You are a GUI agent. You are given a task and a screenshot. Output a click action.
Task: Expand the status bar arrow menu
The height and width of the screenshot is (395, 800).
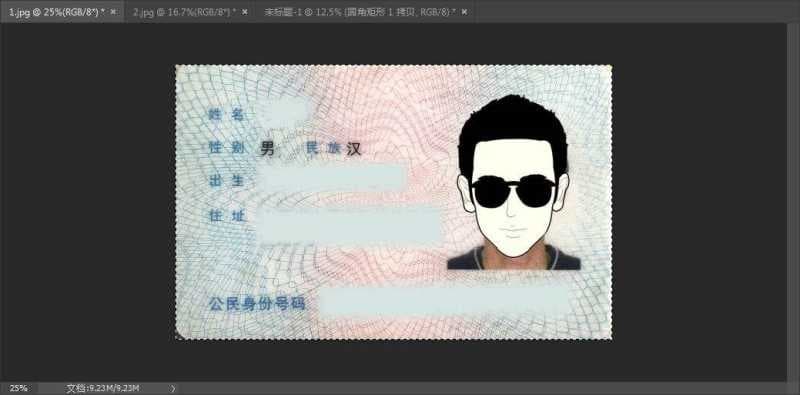click(x=172, y=388)
